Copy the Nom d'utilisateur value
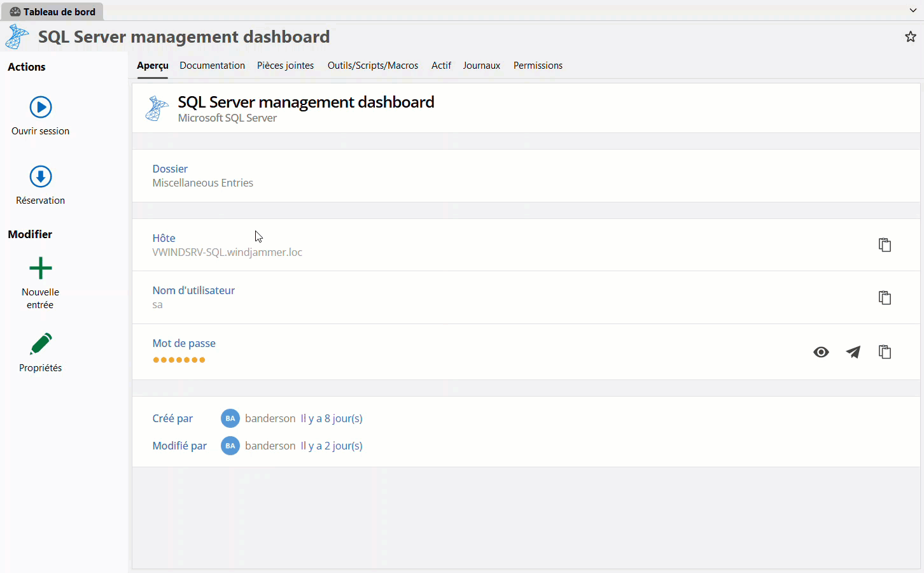 [885, 298]
